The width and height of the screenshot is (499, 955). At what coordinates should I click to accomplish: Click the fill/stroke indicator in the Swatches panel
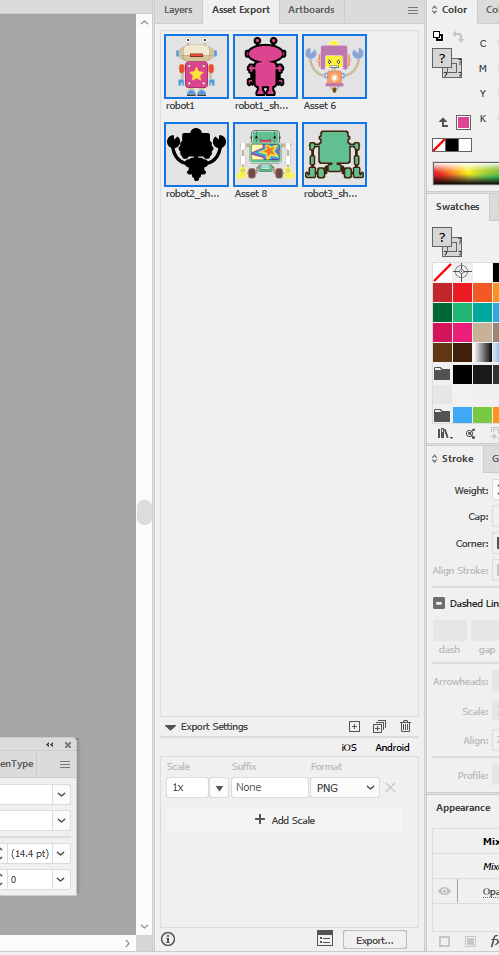coord(447,242)
